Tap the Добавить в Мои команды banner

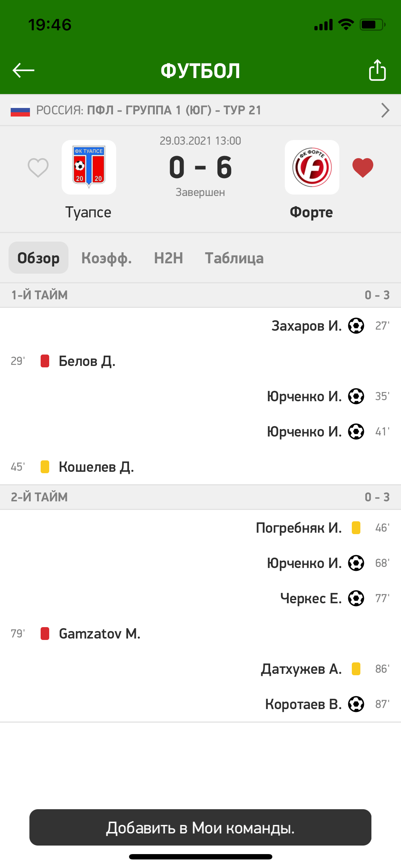(200, 827)
